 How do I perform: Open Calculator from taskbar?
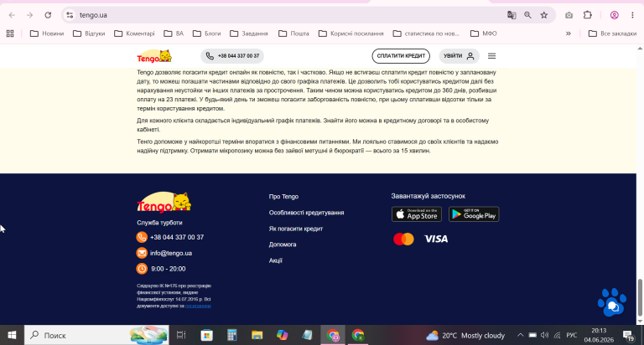point(232,335)
